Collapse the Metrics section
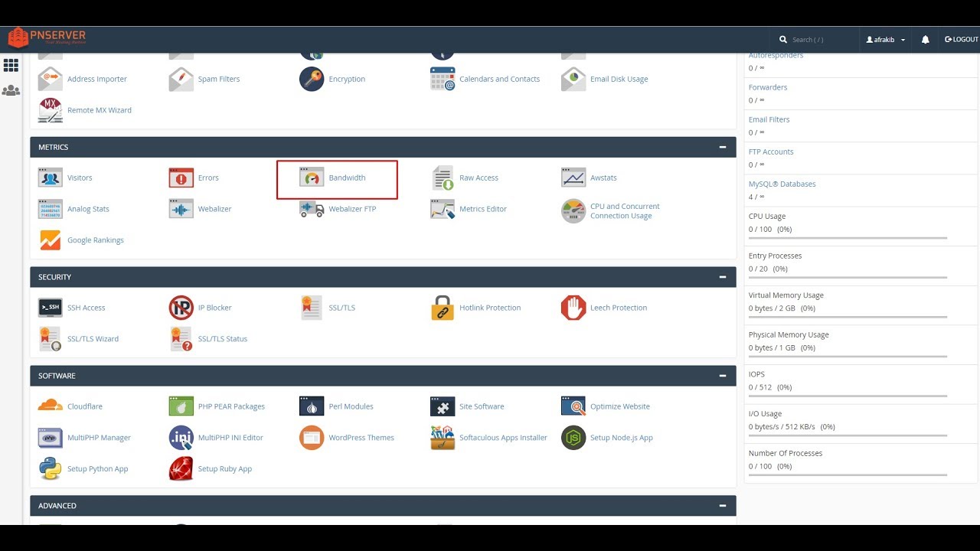Screen dimensions: 980x551 point(722,147)
